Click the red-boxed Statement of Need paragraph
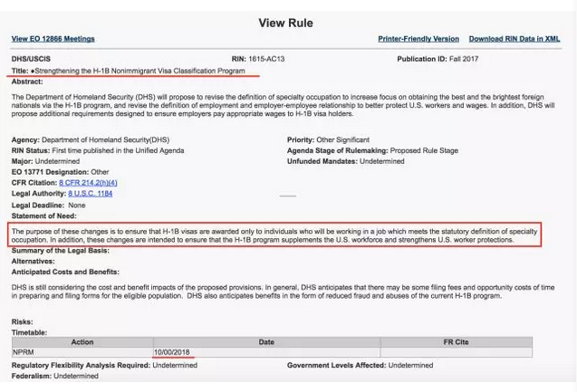The height and width of the screenshot is (392, 577). 274,236
